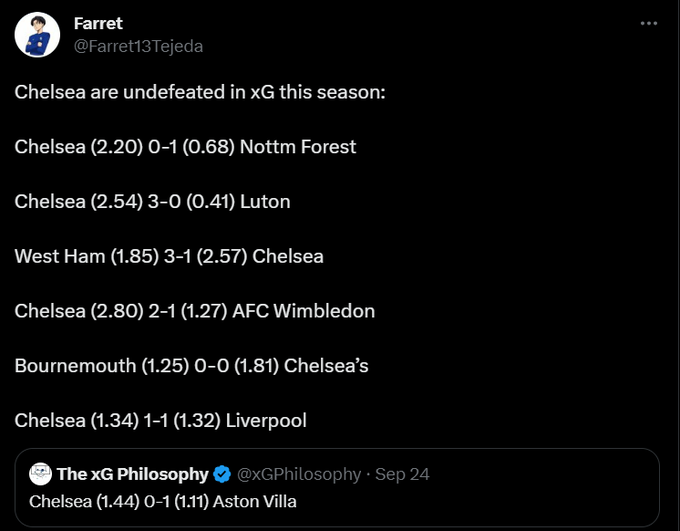The height and width of the screenshot is (531, 680).
Task: Open The xG Philosophy's small avatar
Action: [40, 474]
